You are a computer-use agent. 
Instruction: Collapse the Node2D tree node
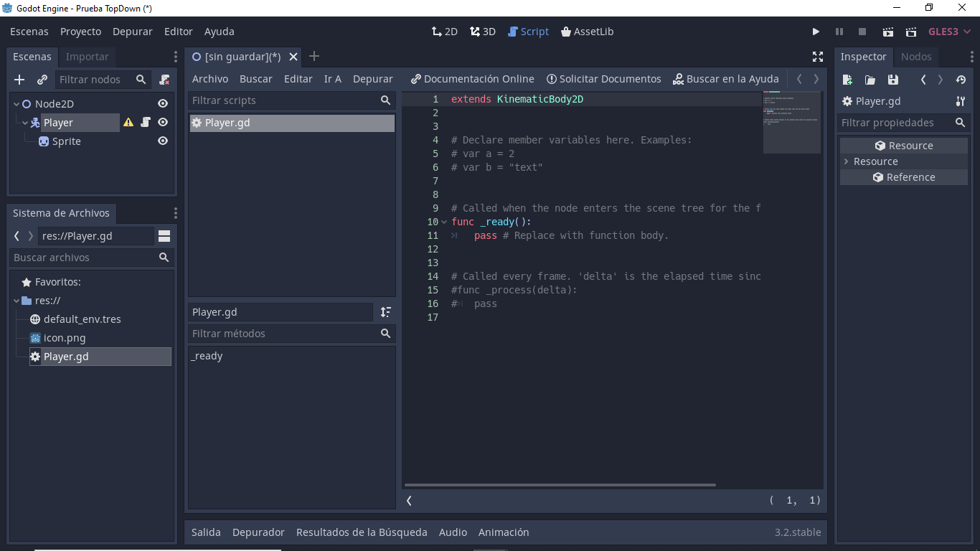coord(17,104)
